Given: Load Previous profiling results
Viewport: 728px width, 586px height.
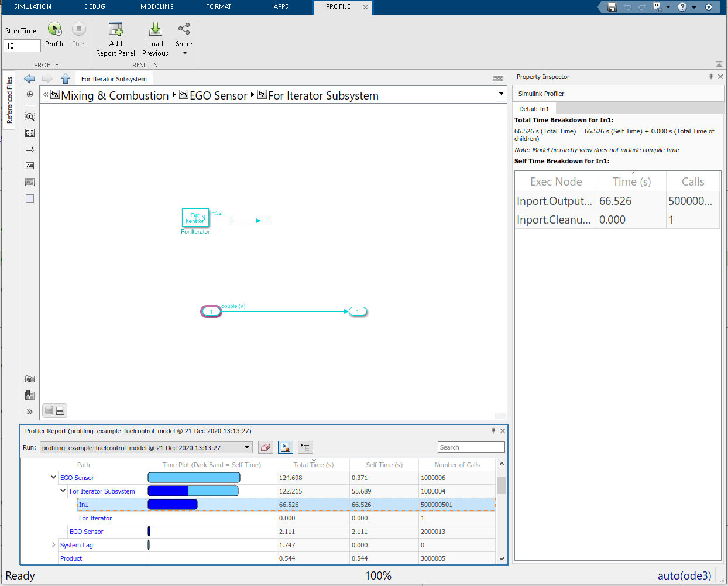Looking at the screenshot, I should (x=155, y=39).
